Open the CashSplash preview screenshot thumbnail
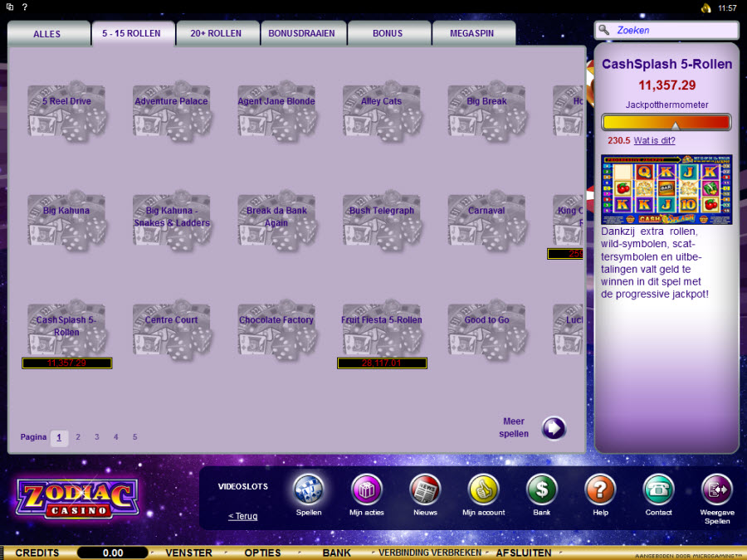The height and width of the screenshot is (560, 747). [x=666, y=189]
